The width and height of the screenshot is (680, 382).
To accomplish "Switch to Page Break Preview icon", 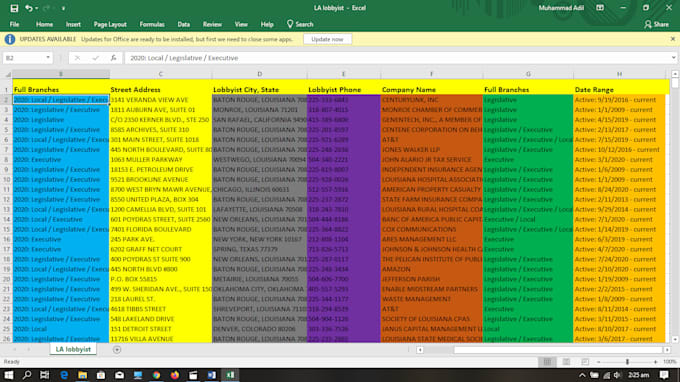I will pos(585,362).
